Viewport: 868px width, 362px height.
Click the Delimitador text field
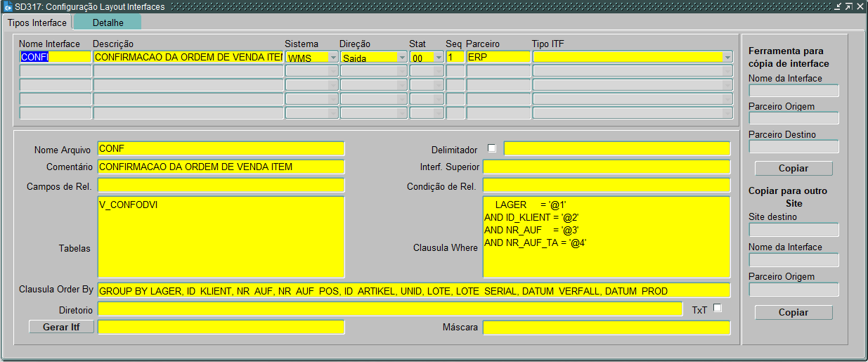617,148
